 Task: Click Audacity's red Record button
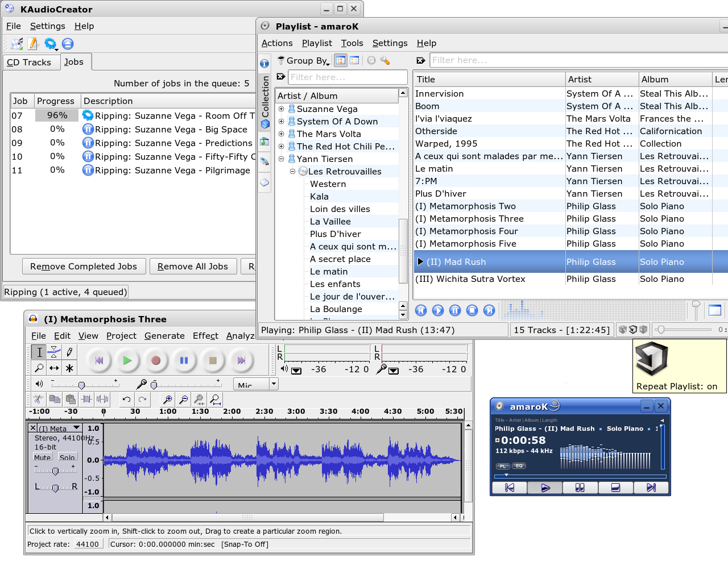(156, 360)
